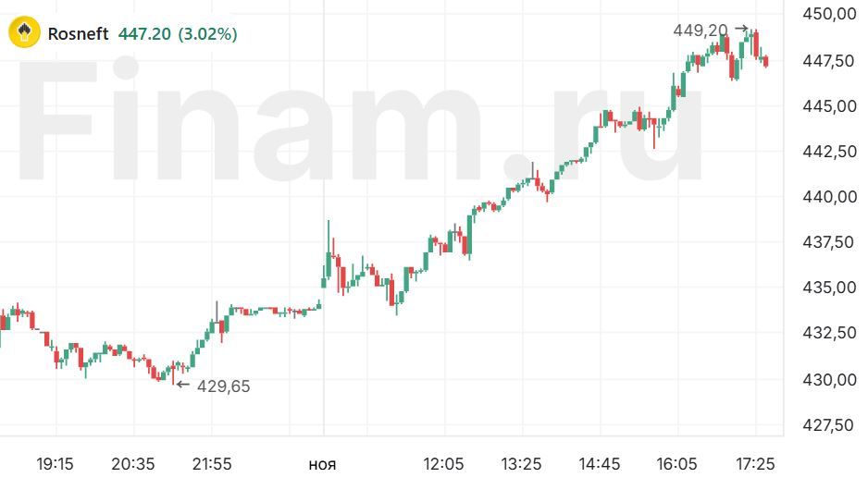Click the 429,65 minimum price annotation
Viewport: 868px width, 490px height.
pyautogui.click(x=224, y=386)
